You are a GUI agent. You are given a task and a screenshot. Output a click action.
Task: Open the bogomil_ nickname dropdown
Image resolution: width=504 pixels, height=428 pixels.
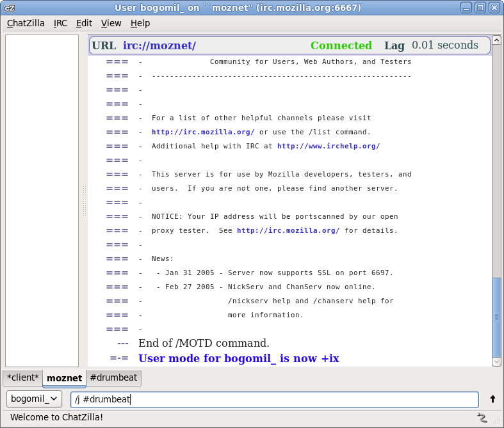click(x=34, y=399)
